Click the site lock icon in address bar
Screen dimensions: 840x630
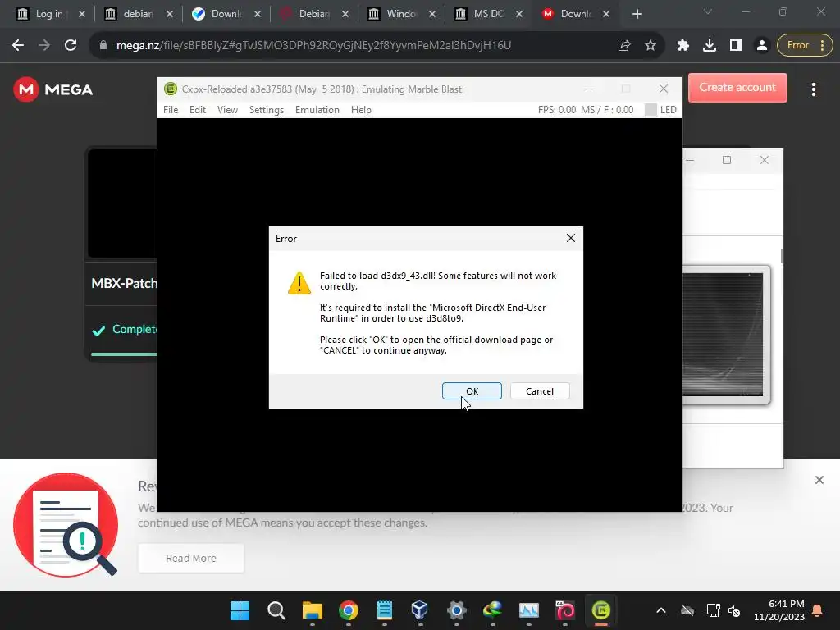point(103,46)
